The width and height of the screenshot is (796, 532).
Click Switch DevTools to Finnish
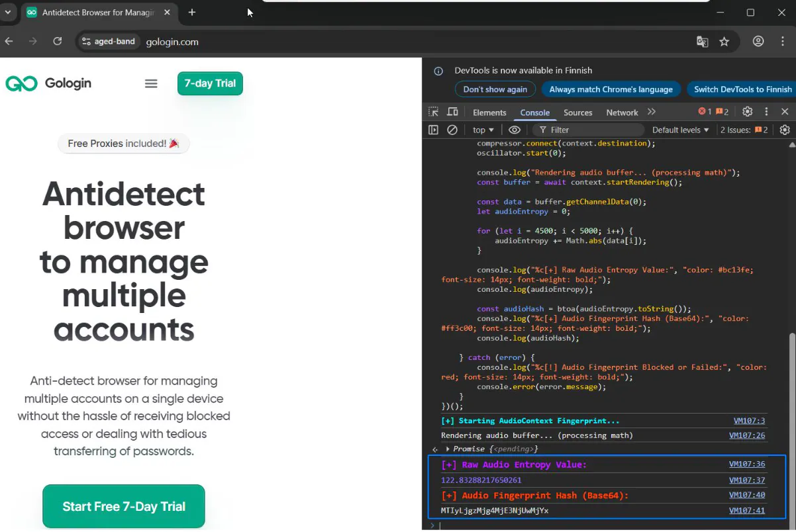tap(742, 89)
